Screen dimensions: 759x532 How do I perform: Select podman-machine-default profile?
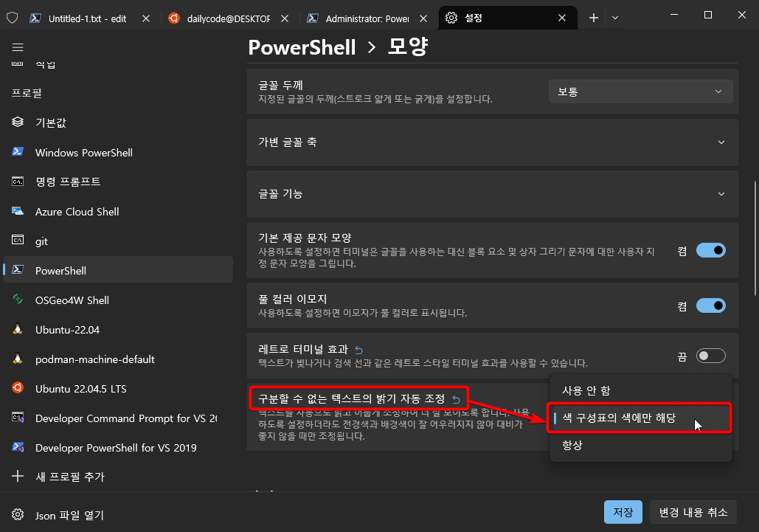click(118, 359)
